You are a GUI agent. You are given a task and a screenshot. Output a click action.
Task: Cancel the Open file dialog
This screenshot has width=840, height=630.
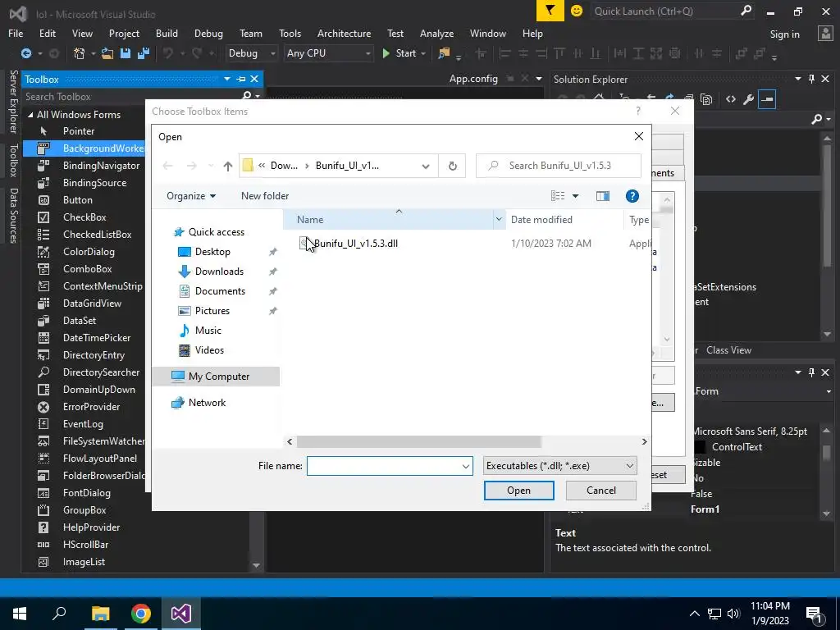coord(600,491)
